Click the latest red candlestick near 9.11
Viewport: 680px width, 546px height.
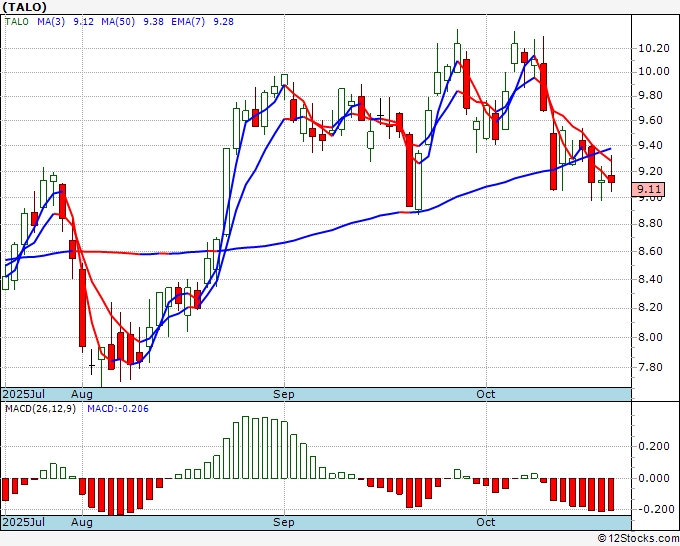[611, 179]
